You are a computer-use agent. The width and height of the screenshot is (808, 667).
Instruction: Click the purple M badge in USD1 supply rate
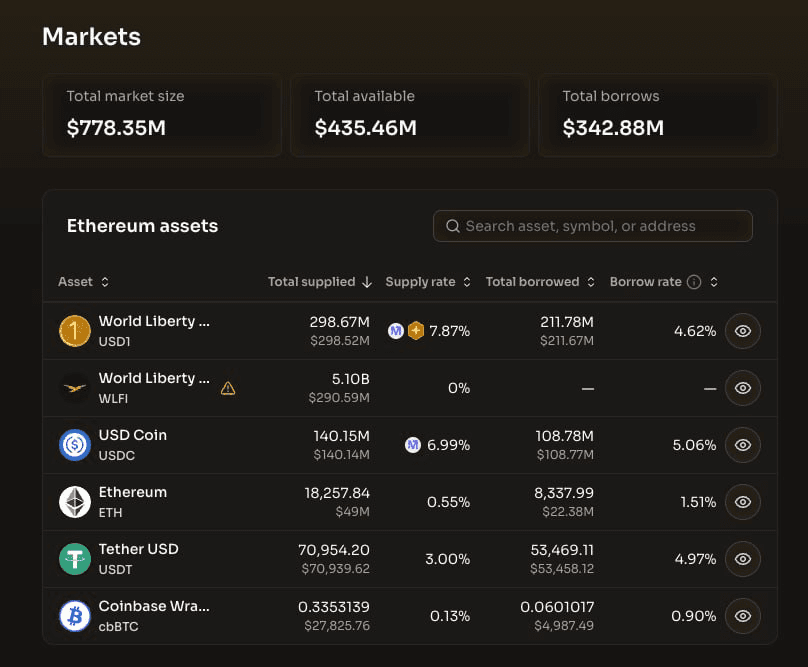[x=396, y=331]
